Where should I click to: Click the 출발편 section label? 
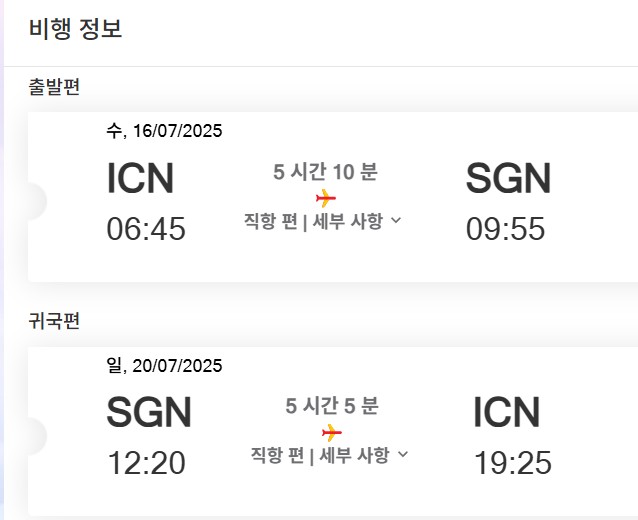pos(54,87)
